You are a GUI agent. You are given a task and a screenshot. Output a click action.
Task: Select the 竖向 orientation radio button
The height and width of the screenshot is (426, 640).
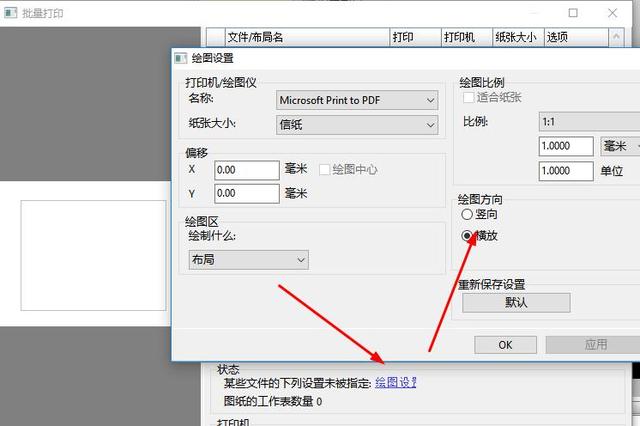click(467, 214)
